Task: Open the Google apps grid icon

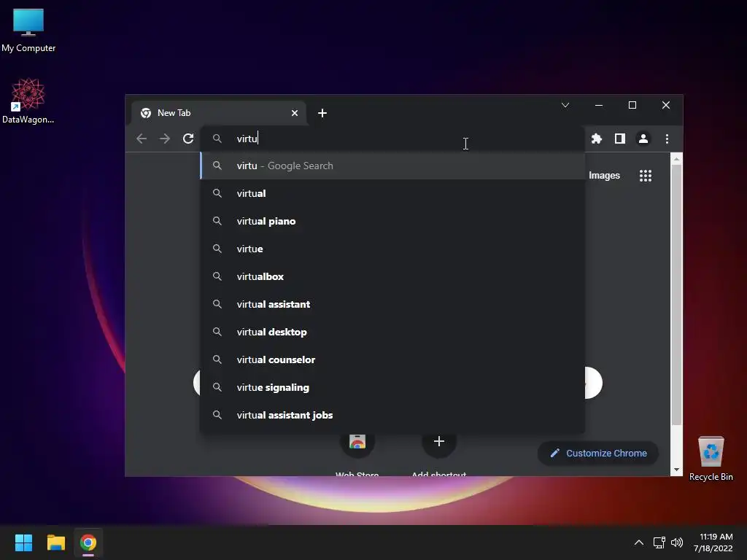Action: [646, 176]
